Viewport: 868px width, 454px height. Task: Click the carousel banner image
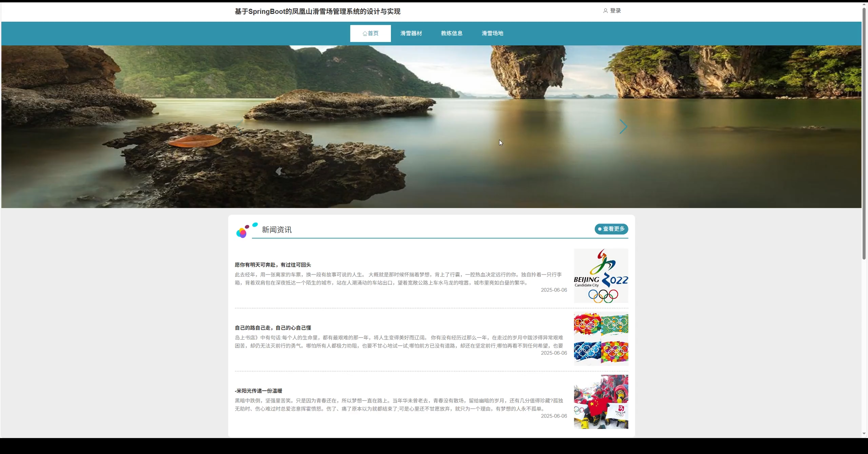point(431,127)
